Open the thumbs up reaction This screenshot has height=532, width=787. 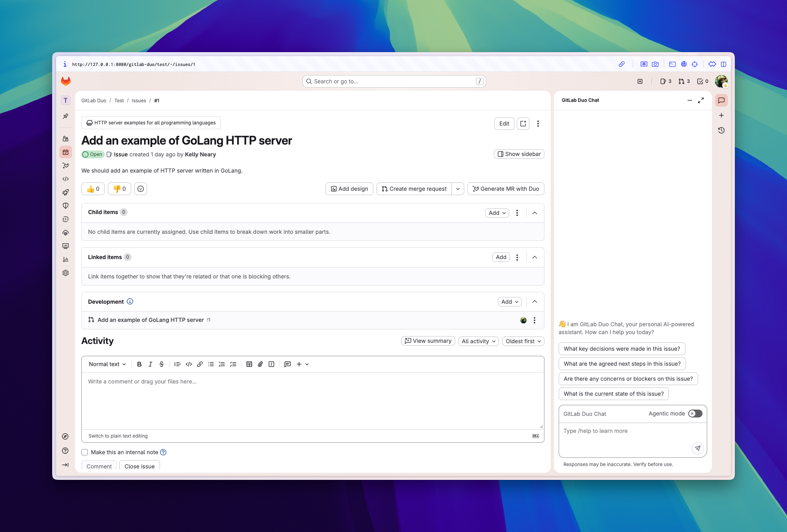[x=93, y=189]
